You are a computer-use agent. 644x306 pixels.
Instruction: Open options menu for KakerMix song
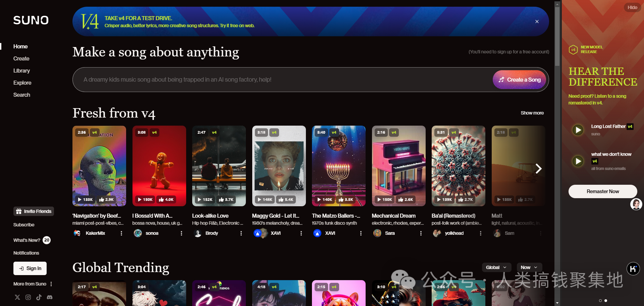point(121,233)
